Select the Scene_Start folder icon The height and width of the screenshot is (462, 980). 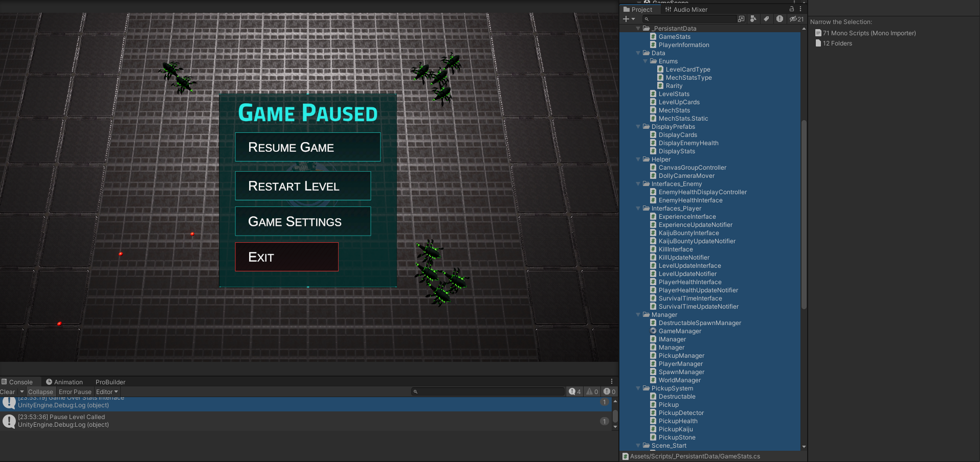point(646,446)
